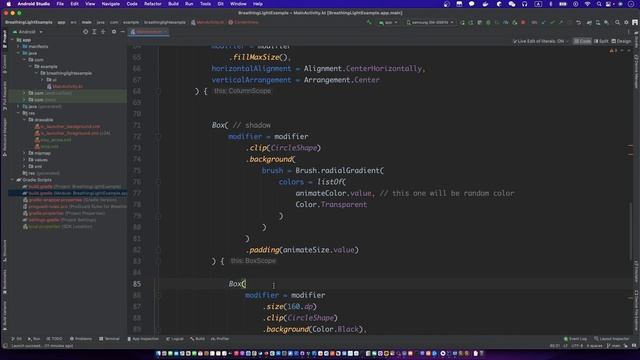This screenshot has height=360, width=640.
Task: Collapse the manifests folder arrow
Action: [18, 47]
